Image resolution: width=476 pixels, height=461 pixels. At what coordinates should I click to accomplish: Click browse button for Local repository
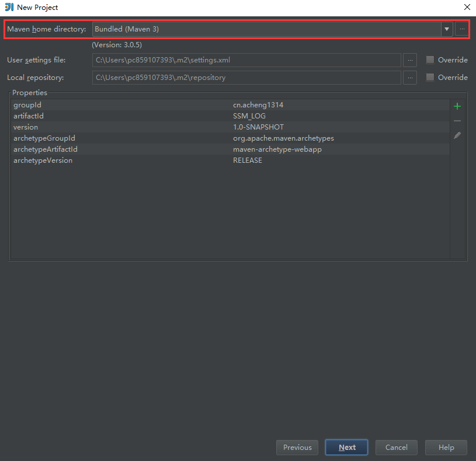pyautogui.click(x=410, y=78)
